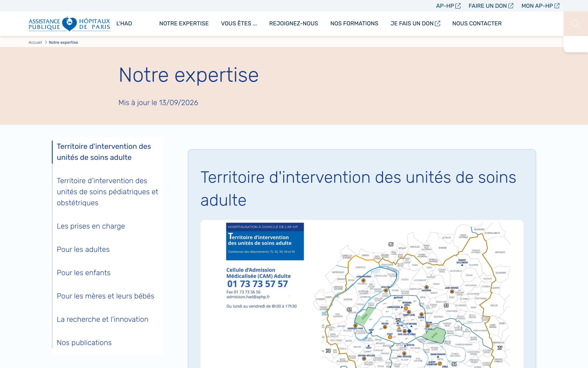Open Nos publications section
Image resolution: width=588 pixels, height=368 pixels.
(84, 343)
